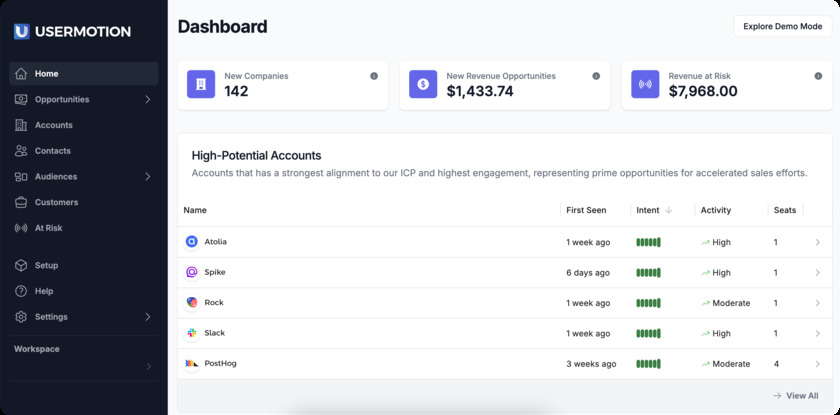The width and height of the screenshot is (840, 415).
Task: Expand the Opportunities sidebar submenu
Action: [x=148, y=99]
